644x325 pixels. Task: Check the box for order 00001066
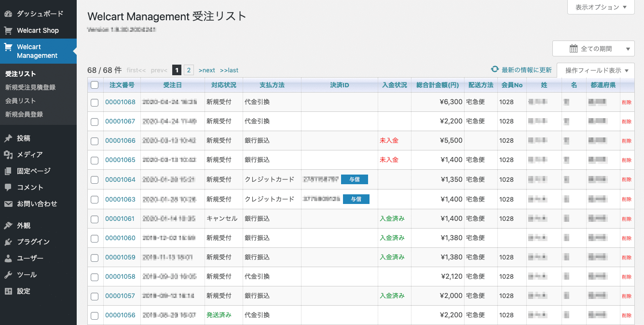(95, 141)
